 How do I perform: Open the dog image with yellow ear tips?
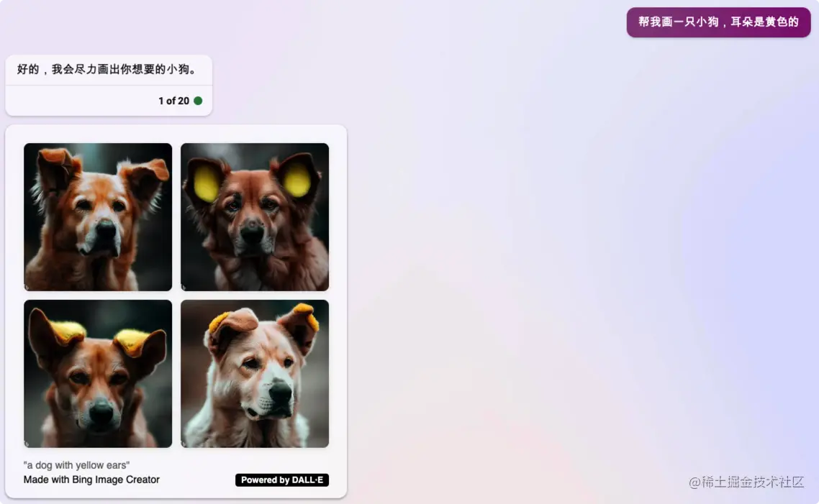[x=98, y=373]
